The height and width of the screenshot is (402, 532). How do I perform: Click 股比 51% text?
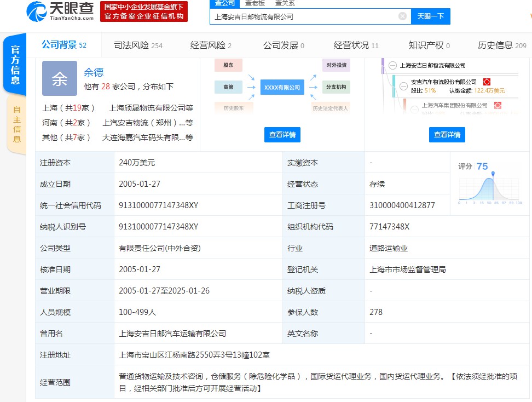pyautogui.click(x=423, y=91)
